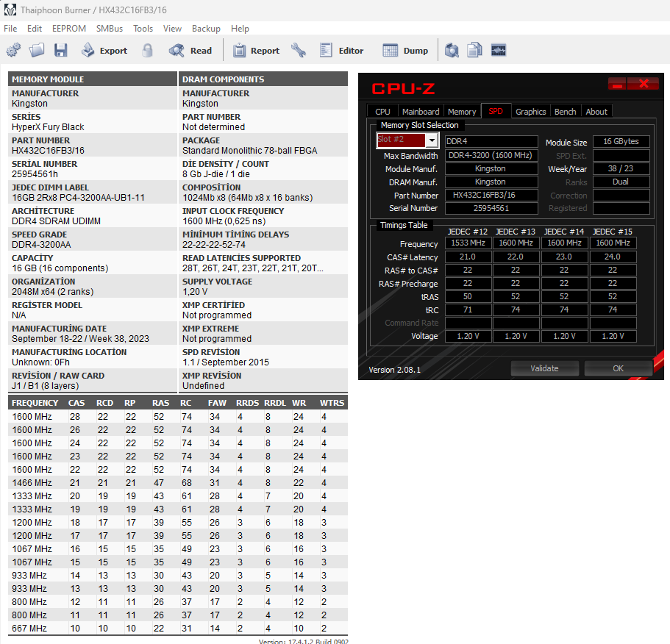Click the 667 MHz timing row
670x644 pixels.
pyautogui.click(x=178, y=629)
